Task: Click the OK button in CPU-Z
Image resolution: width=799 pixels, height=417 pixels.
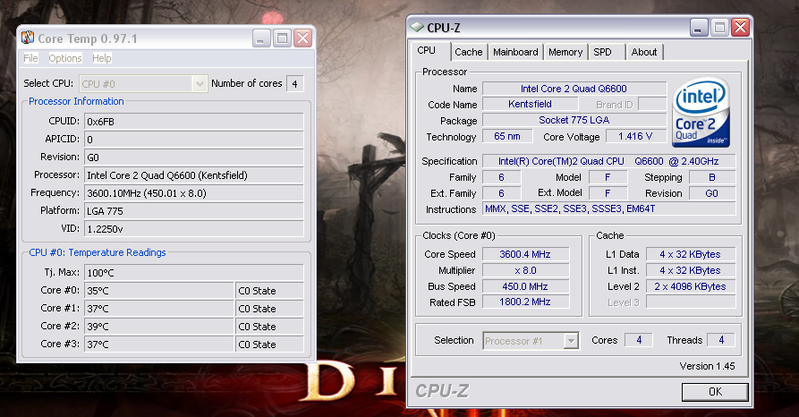Action: [715, 392]
